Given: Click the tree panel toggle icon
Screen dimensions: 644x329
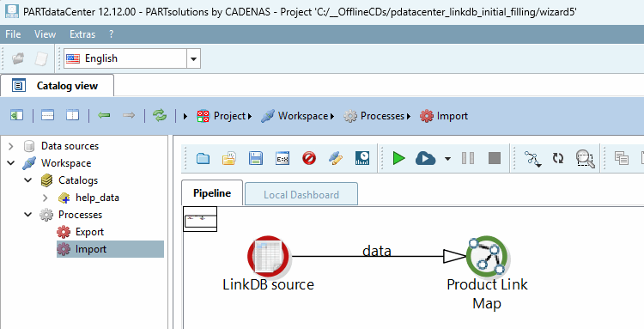Looking at the screenshot, I should click(x=17, y=116).
